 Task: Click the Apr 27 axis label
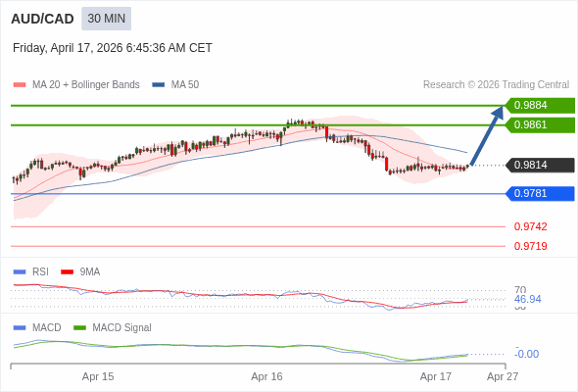(x=503, y=377)
